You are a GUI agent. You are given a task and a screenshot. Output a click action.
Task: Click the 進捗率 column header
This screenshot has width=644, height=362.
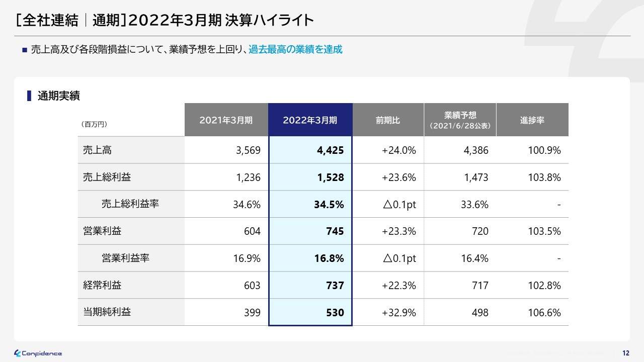pos(532,120)
